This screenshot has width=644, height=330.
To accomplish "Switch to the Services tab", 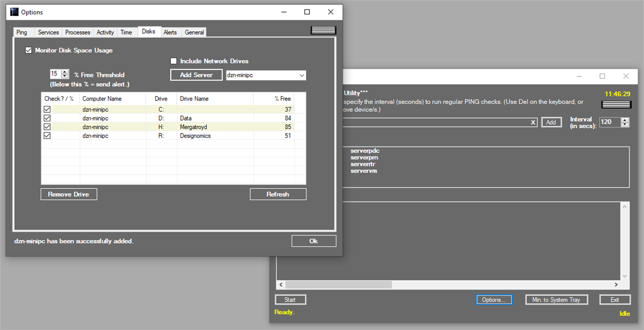I will pyautogui.click(x=48, y=32).
